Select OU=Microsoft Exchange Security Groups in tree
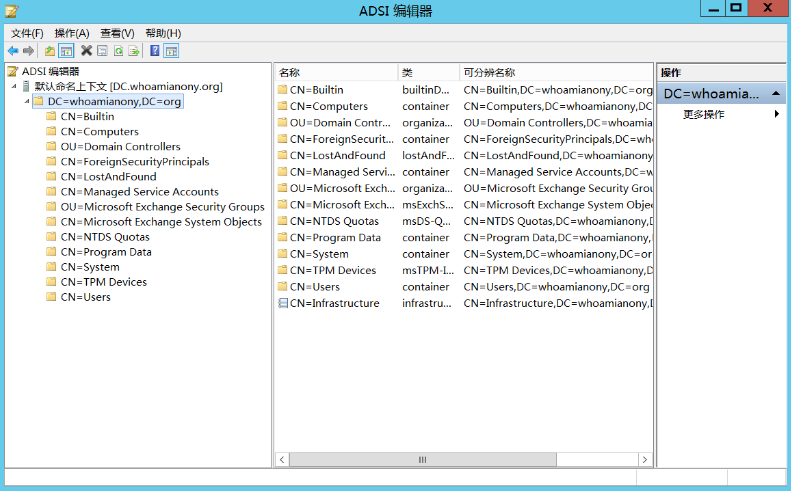The height and width of the screenshot is (491, 791). (x=162, y=207)
